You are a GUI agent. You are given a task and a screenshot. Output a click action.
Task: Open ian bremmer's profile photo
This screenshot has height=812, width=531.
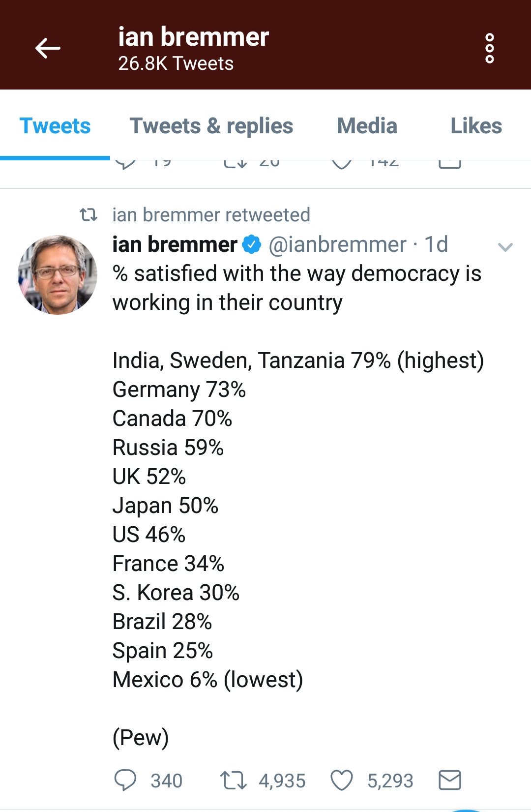[58, 274]
